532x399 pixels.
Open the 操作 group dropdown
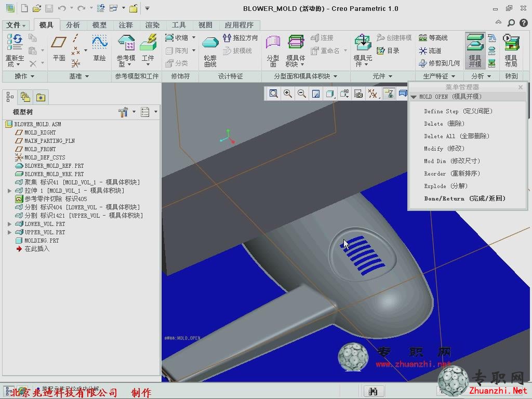tap(24, 76)
